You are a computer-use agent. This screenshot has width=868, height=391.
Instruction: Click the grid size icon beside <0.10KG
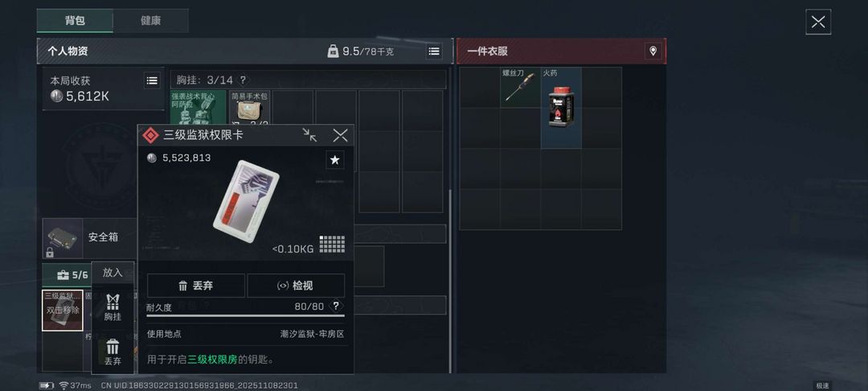click(x=332, y=245)
